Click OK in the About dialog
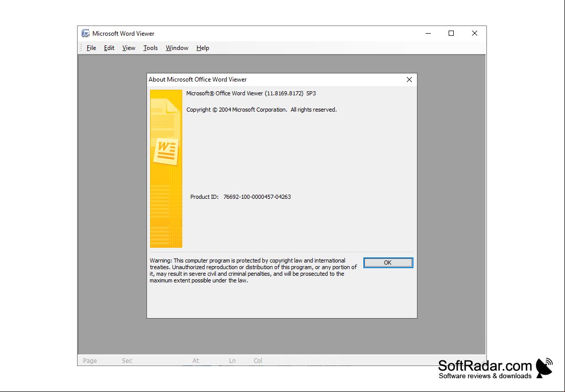 click(388, 263)
